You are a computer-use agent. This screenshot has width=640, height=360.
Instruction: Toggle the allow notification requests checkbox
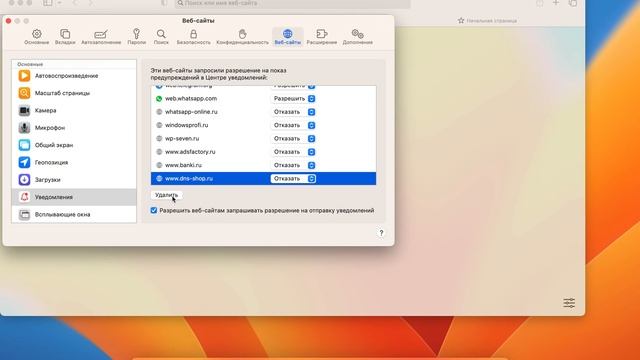click(x=154, y=211)
